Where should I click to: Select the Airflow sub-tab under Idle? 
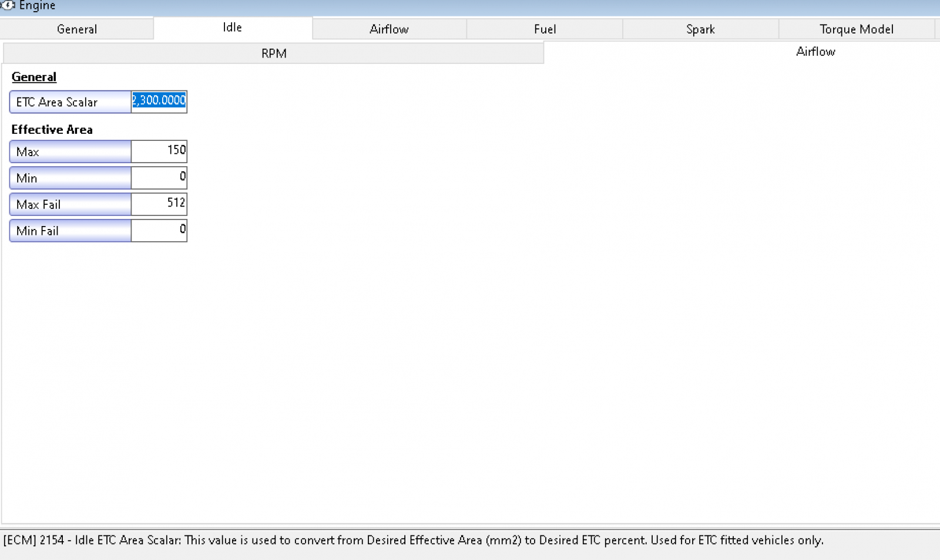click(815, 52)
